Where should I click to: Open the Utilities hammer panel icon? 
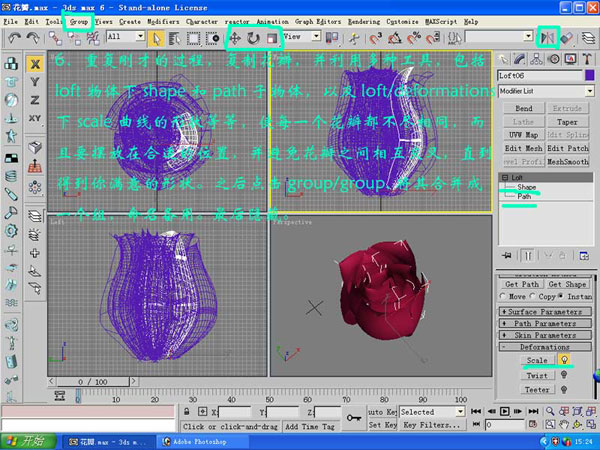tap(587, 59)
